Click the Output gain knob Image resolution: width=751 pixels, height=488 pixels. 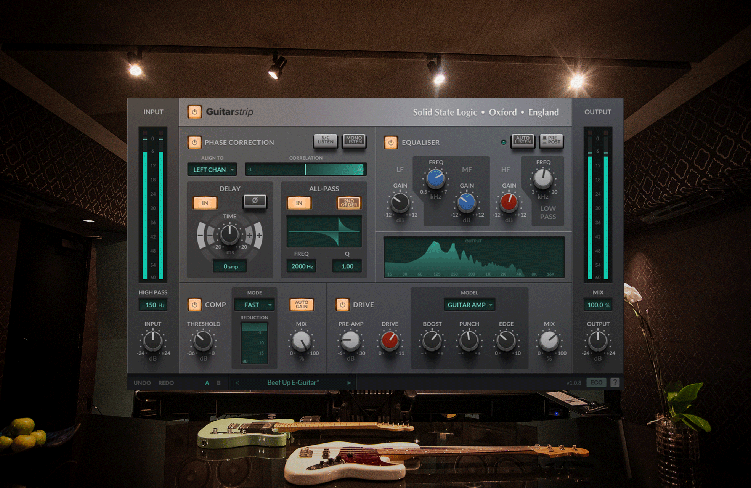coord(598,341)
